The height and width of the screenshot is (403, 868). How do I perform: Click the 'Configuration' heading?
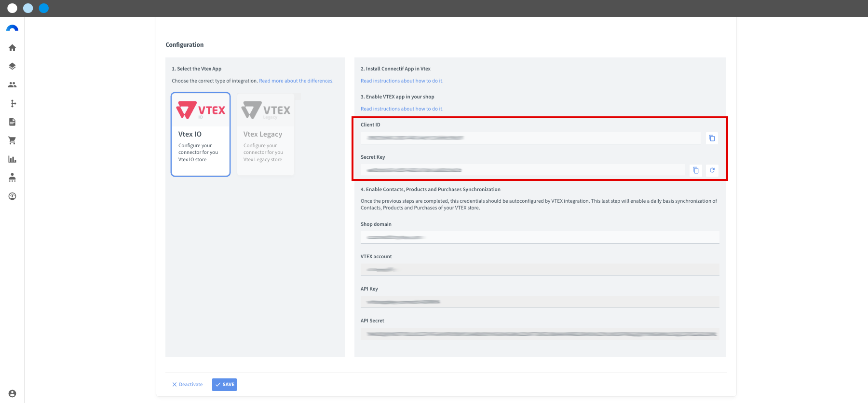(185, 45)
